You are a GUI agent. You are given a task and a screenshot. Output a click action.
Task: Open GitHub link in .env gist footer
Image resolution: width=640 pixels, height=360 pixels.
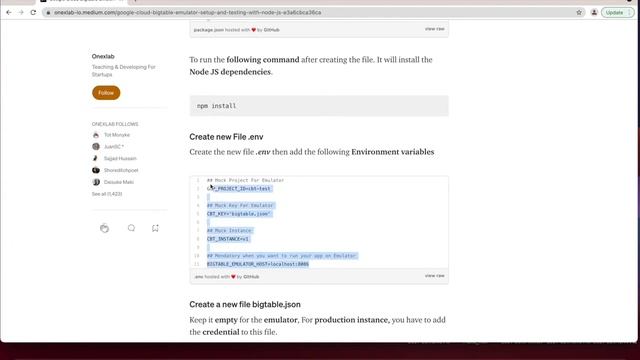[251, 277]
